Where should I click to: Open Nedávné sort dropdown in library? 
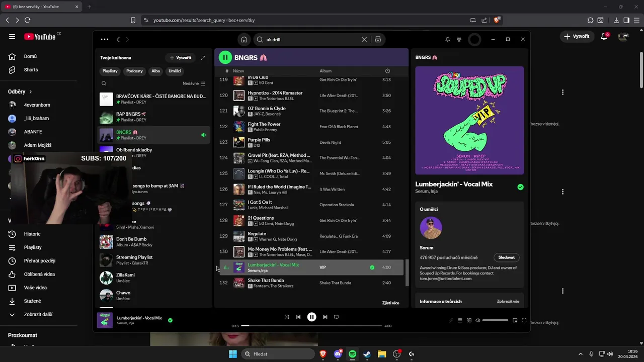coord(194,83)
